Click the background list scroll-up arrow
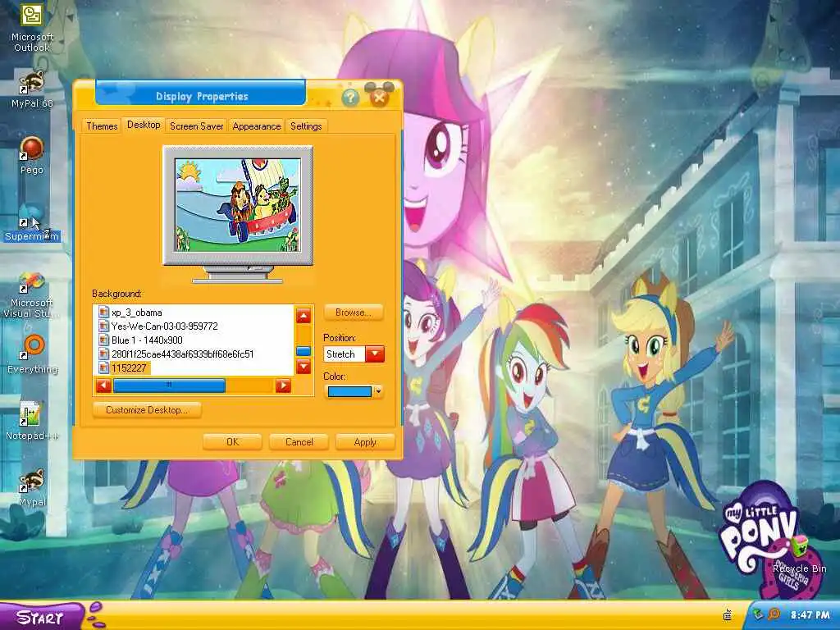 [x=304, y=316]
